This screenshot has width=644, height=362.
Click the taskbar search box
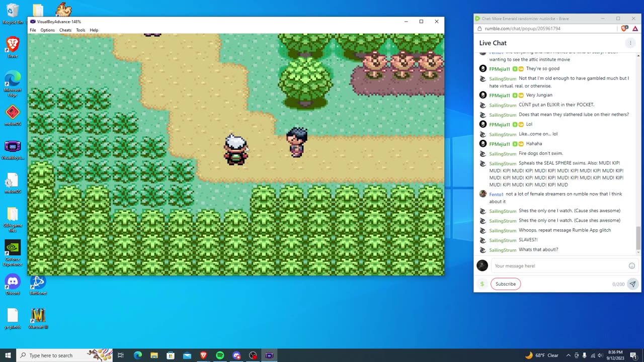coord(64,355)
